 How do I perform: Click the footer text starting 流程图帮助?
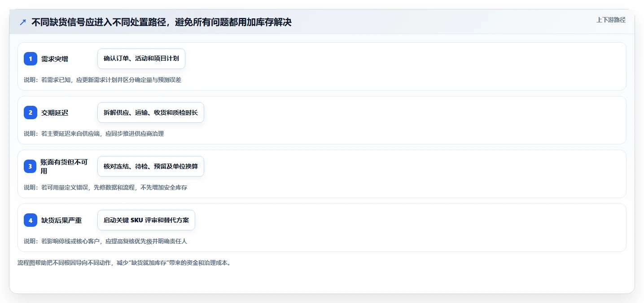(x=124, y=263)
